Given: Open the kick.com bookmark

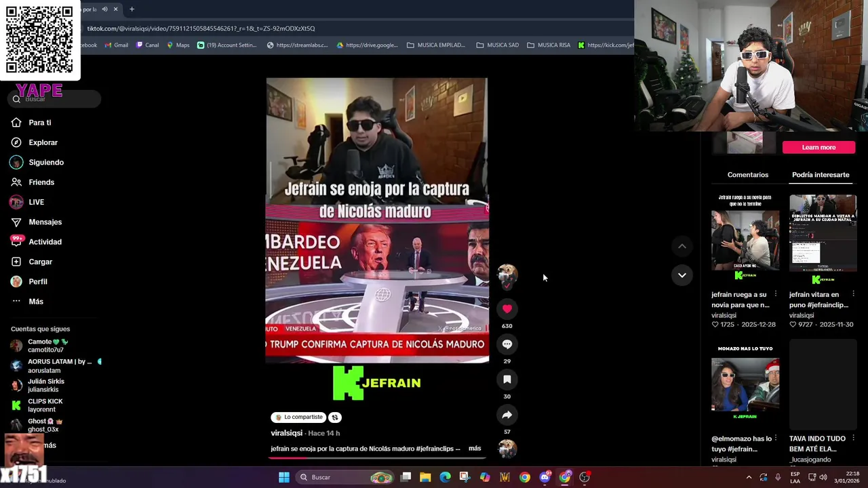Looking at the screenshot, I should click(x=606, y=45).
